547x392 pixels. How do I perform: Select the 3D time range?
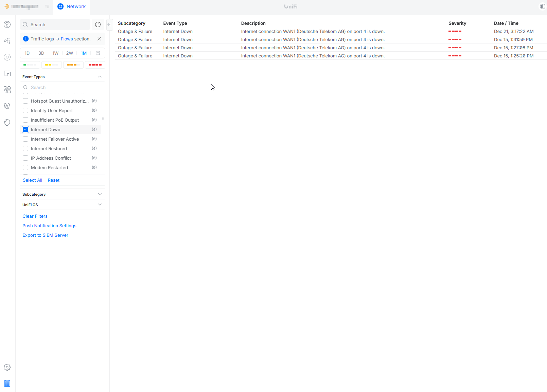41,53
